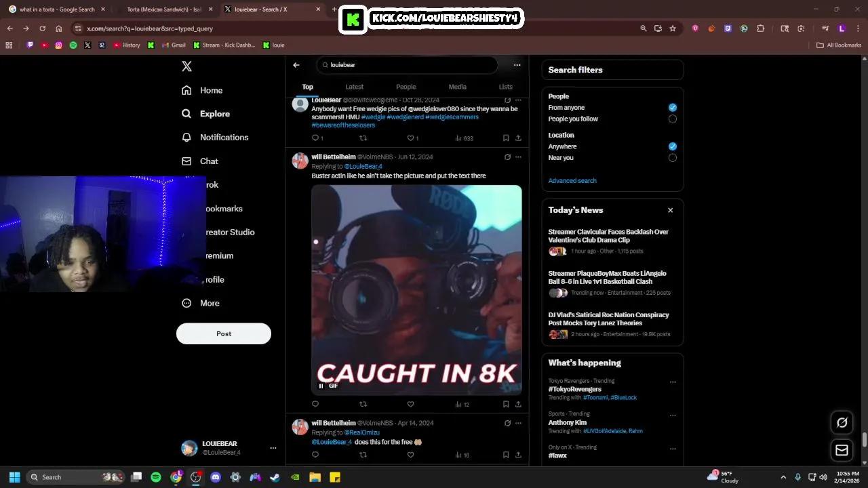Expand the More menu in the sidebar

click(x=201, y=303)
